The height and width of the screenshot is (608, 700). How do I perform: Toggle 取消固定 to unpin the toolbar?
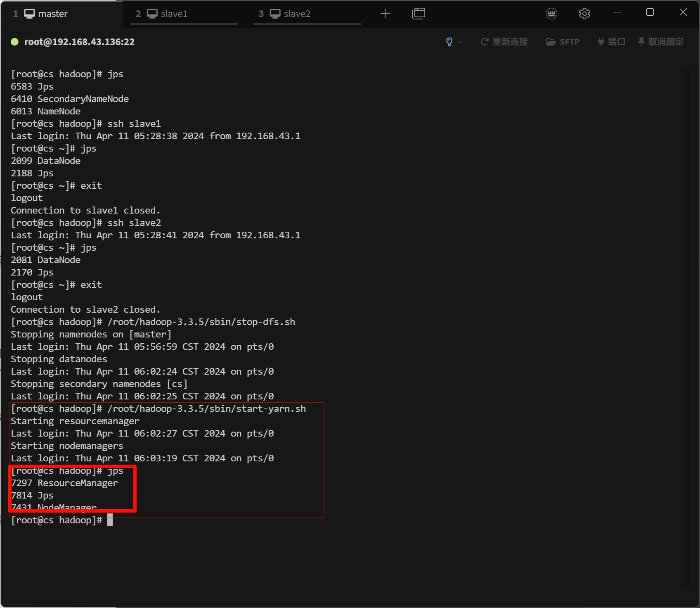coord(661,42)
